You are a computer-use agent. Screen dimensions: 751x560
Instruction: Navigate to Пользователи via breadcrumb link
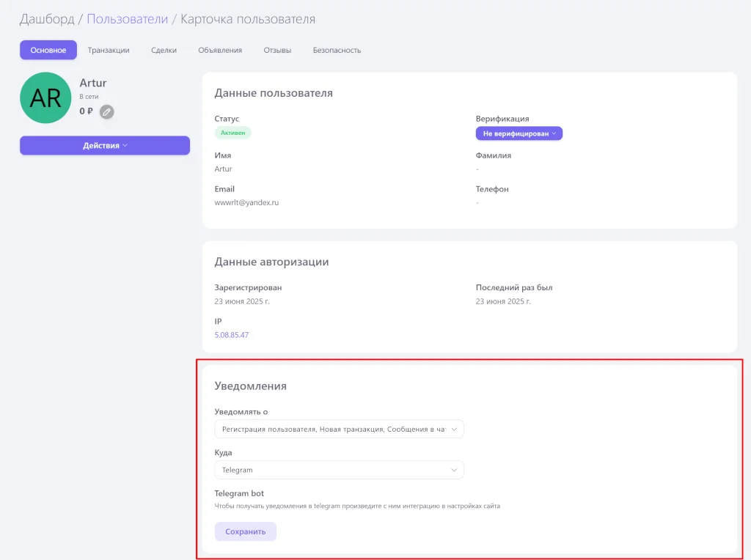point(127,18)
